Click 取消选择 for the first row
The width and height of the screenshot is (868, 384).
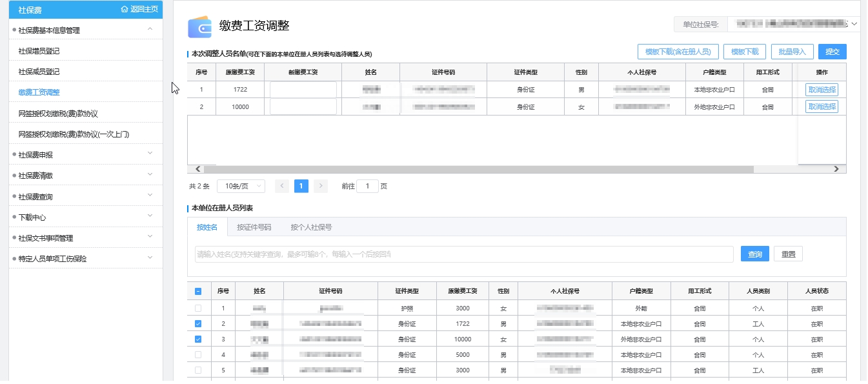(x=822, y=90)
